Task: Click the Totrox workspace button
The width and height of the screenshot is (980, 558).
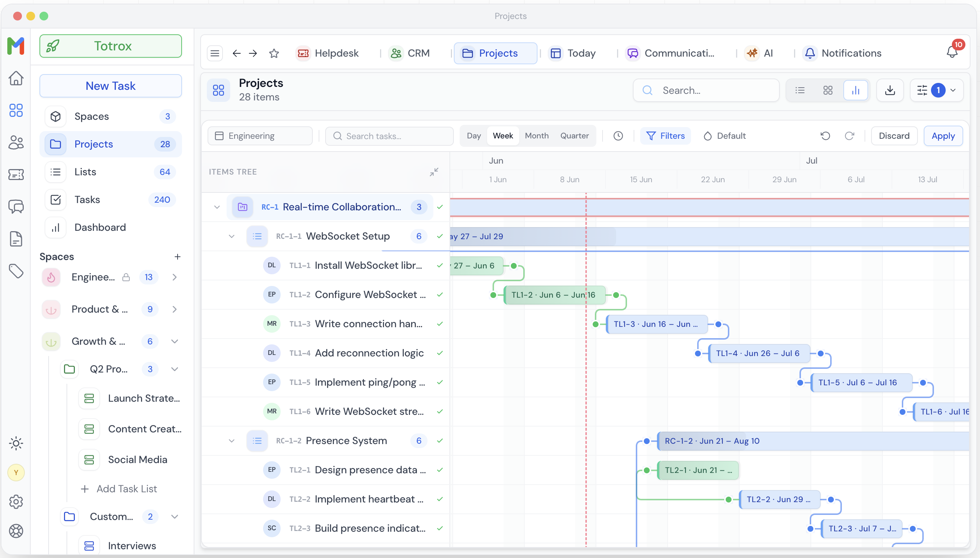Action: pos(110,46)
